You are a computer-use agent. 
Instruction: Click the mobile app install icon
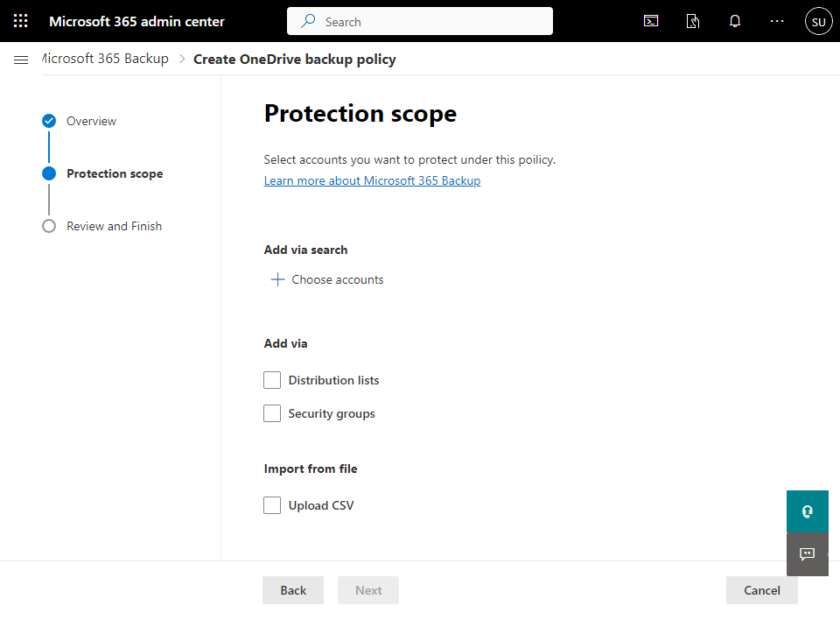click(x=693, y=21)
